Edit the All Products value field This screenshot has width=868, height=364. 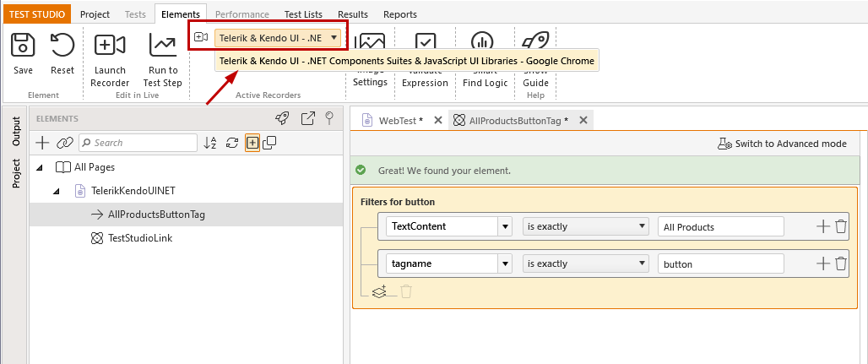(x=721, y=226)
